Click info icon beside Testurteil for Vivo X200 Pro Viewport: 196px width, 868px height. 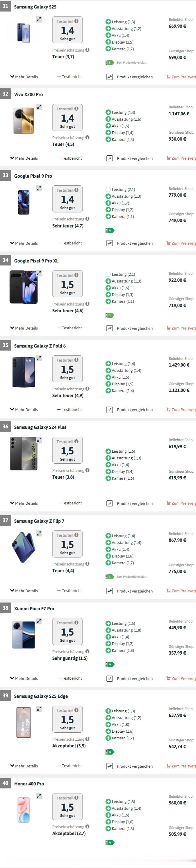[76, 109]
